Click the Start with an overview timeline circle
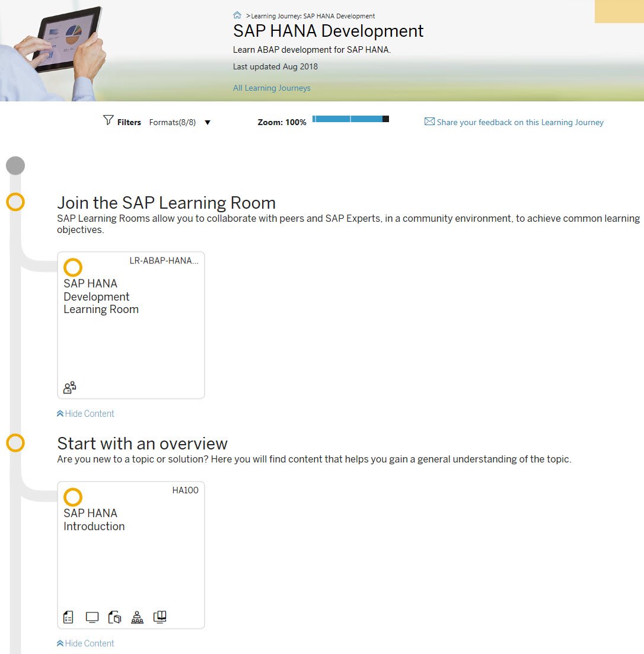Viewport: 644px width, 654px height. [15, 442]
